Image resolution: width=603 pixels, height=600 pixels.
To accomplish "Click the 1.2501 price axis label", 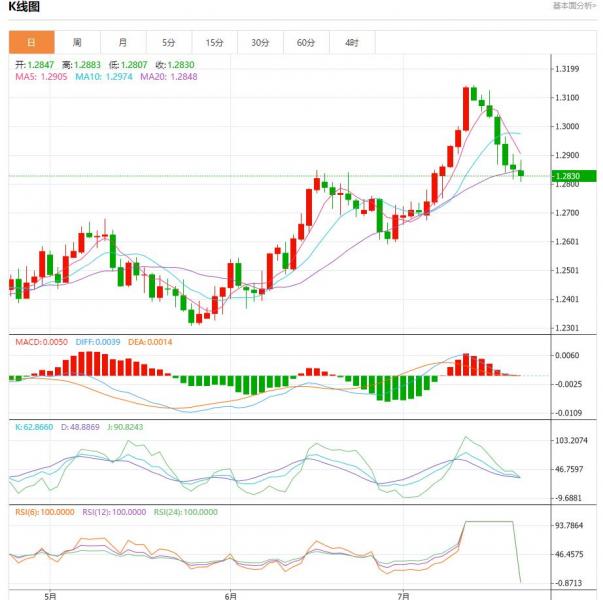I will tap(568, 270).
